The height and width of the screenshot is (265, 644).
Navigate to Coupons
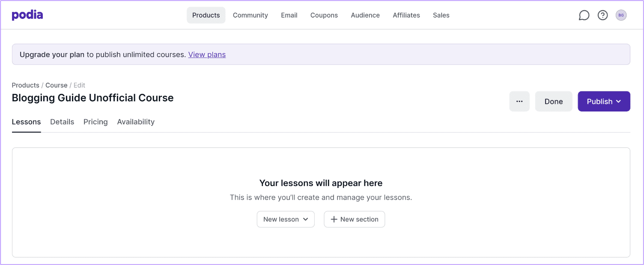pyautogui.click(x=324, y=15)
